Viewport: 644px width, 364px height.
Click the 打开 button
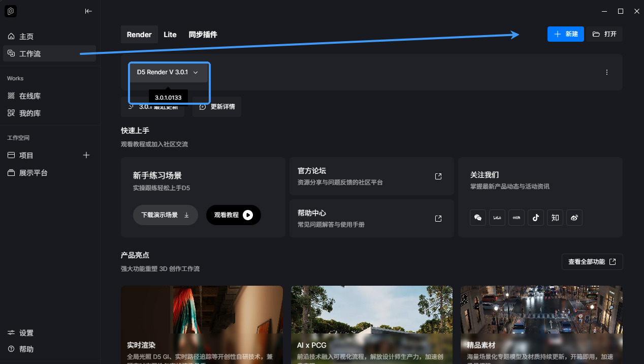tap(604, 34)
